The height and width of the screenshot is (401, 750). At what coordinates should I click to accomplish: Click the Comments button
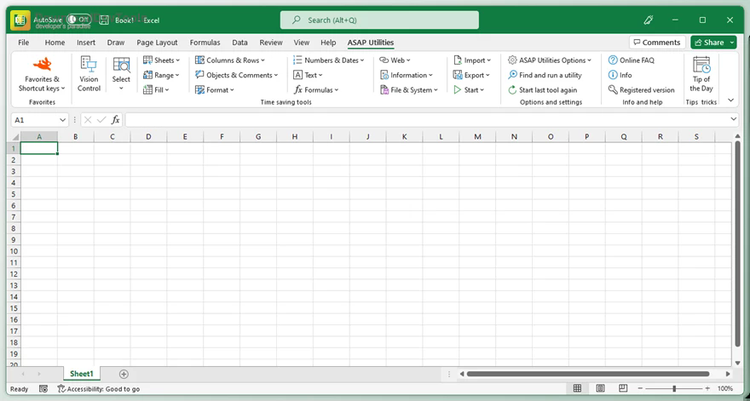click(657, 43)
